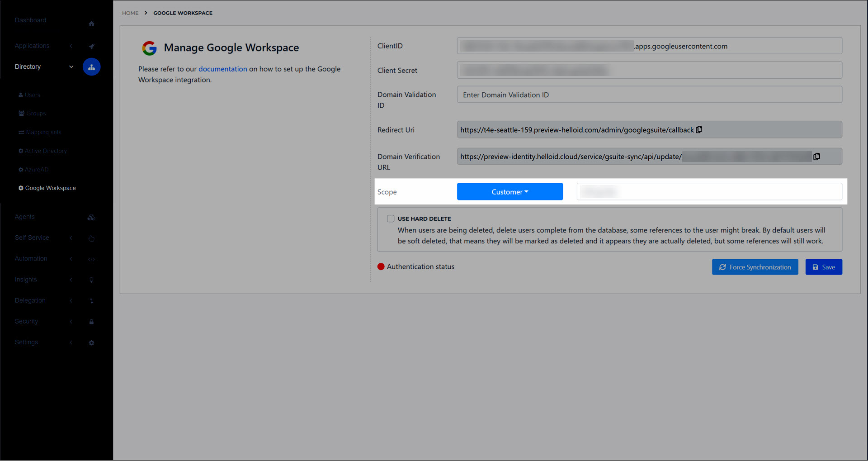The height and width of the screenshot is (461, 868).
Task: Click the Scope value input field
Action: tap(709, 192)
